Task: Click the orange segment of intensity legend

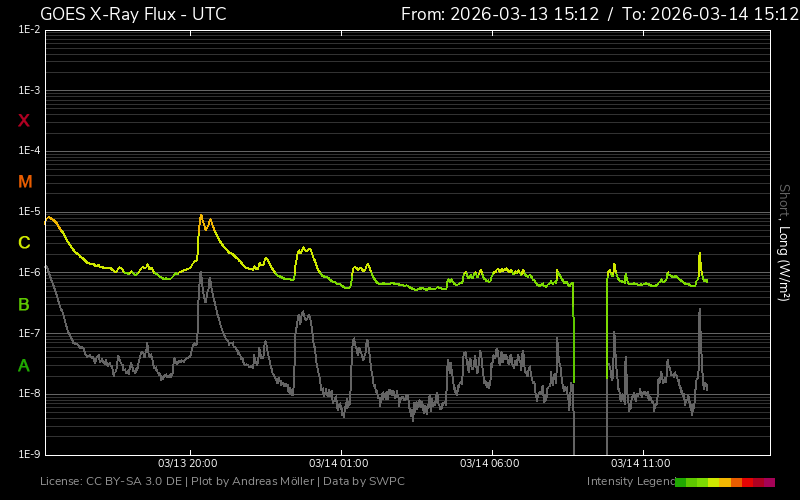Action: [736, 482]
